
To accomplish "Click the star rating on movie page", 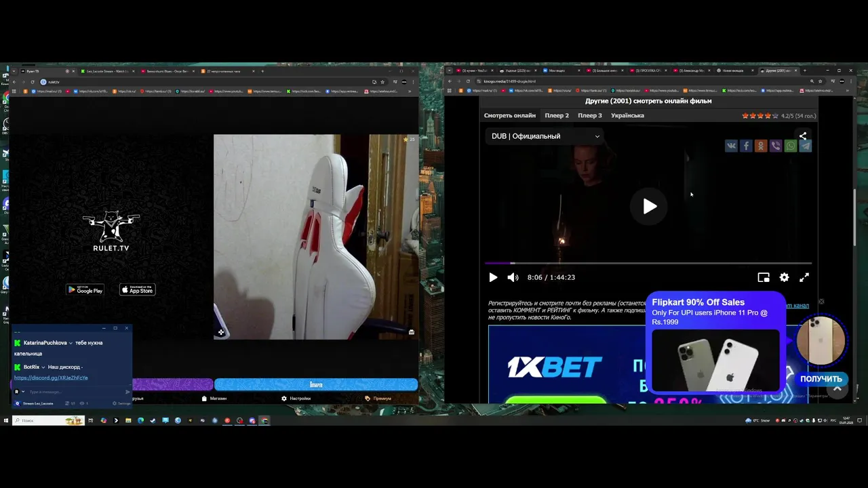I will (760, 116).
